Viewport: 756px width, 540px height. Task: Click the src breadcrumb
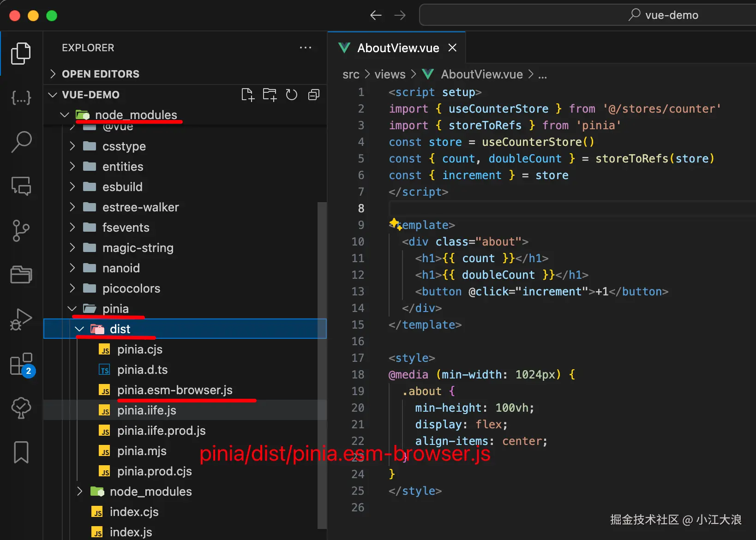(x=351, y=74)
